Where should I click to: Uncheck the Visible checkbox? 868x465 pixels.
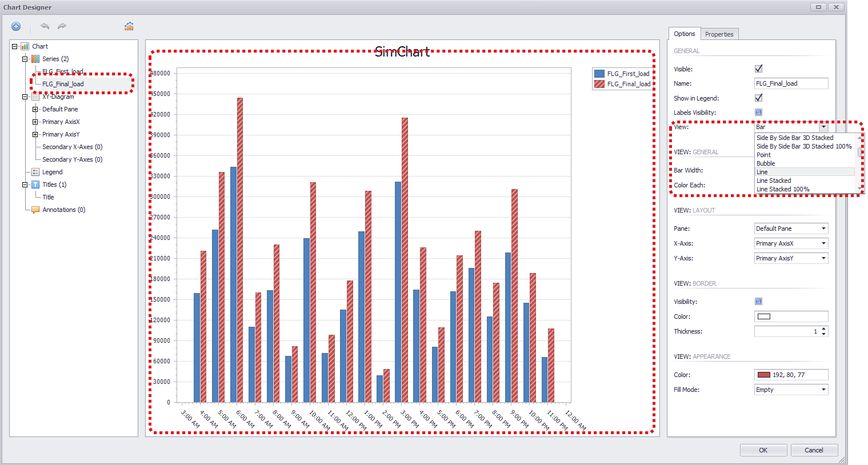pyautogui.click(x=758, y=69)
